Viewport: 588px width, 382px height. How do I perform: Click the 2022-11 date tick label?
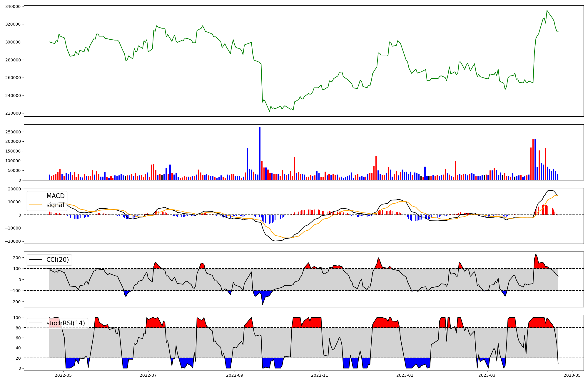pyautogui.click(x=320, y=375)
